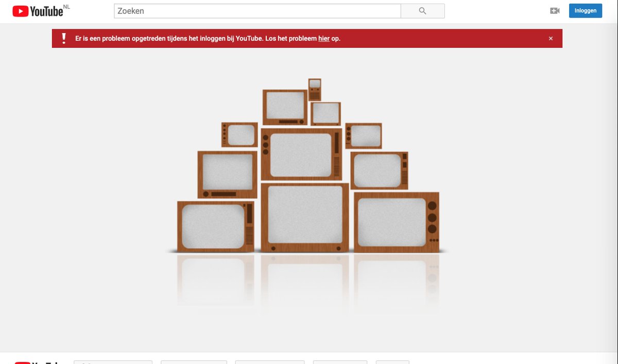Go to the YouTube home logo
Image resolution: width=618 pixels, height=364 pixels.
[38, 11]
